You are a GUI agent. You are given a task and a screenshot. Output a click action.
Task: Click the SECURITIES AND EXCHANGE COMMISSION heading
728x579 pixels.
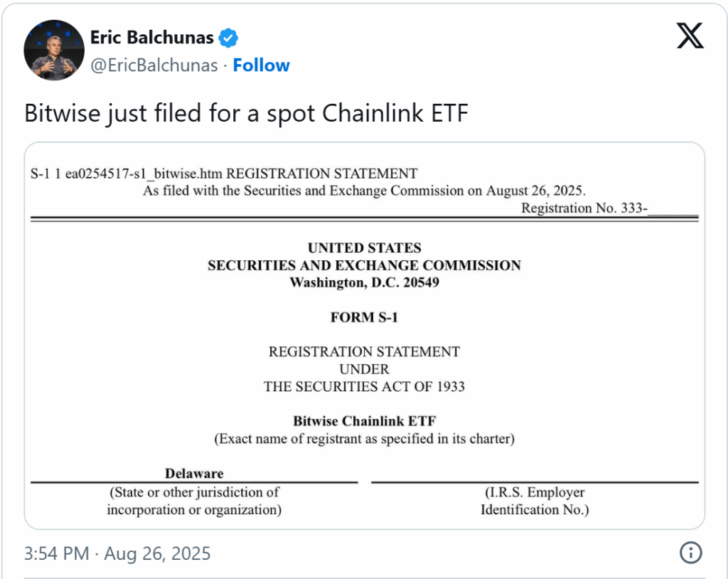pos(365,265)
